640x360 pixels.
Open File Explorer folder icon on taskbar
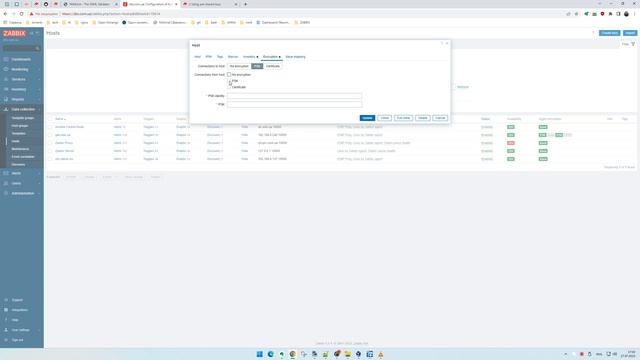[347, 354]
